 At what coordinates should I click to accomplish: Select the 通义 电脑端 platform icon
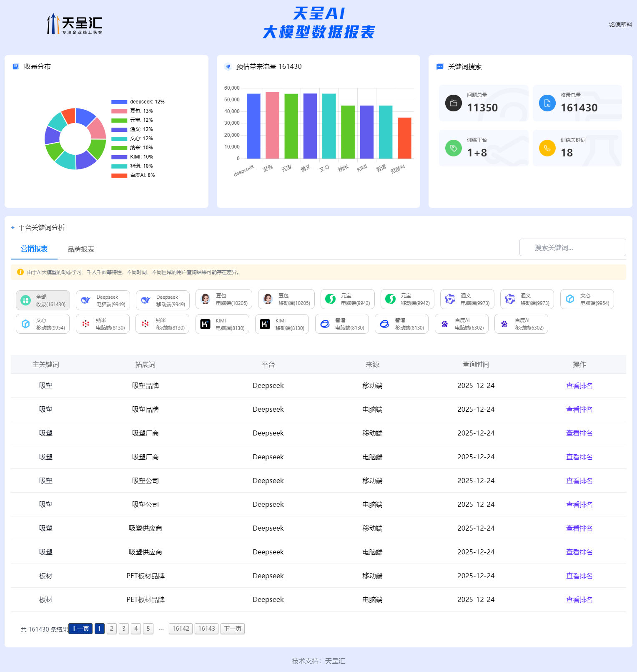[x=450, y=299]
